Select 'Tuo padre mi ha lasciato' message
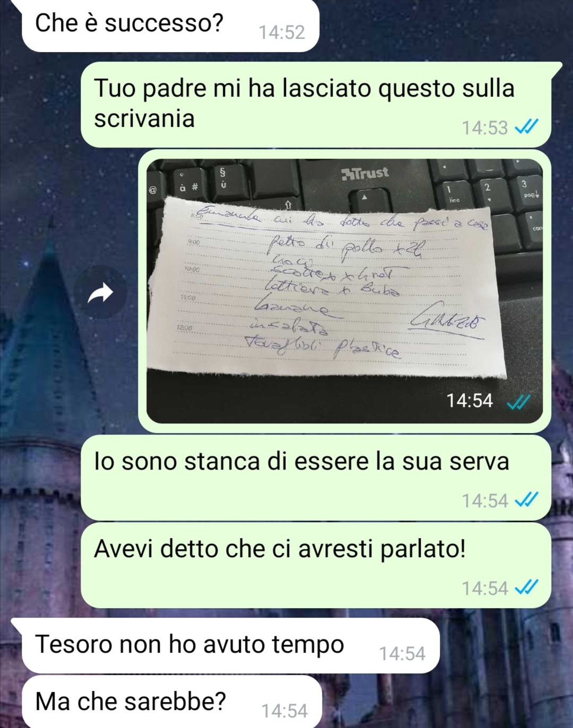 point(316,105)
